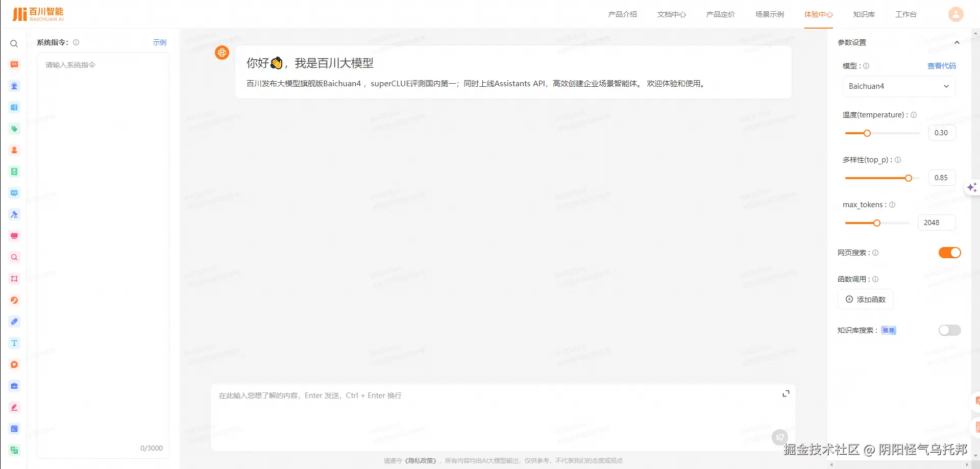
Task: Click the 推荐 badge next to 知识库搜索
Action: coord(889,330)
